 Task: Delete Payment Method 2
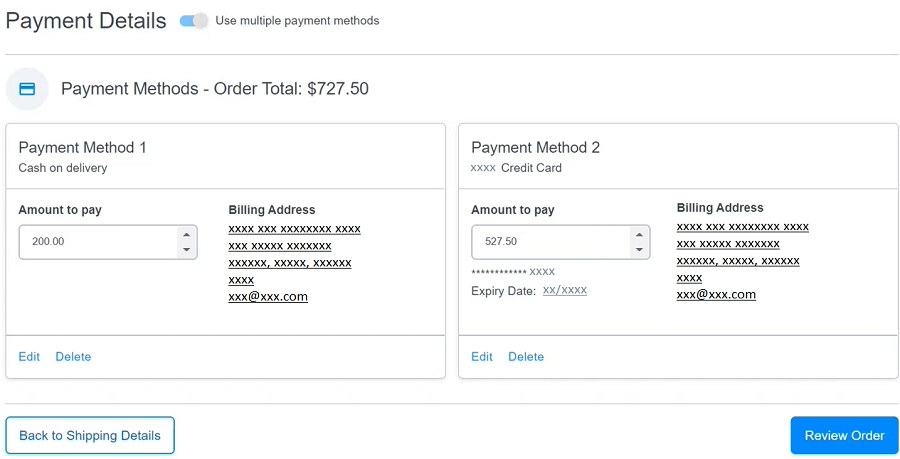(526, 357)
